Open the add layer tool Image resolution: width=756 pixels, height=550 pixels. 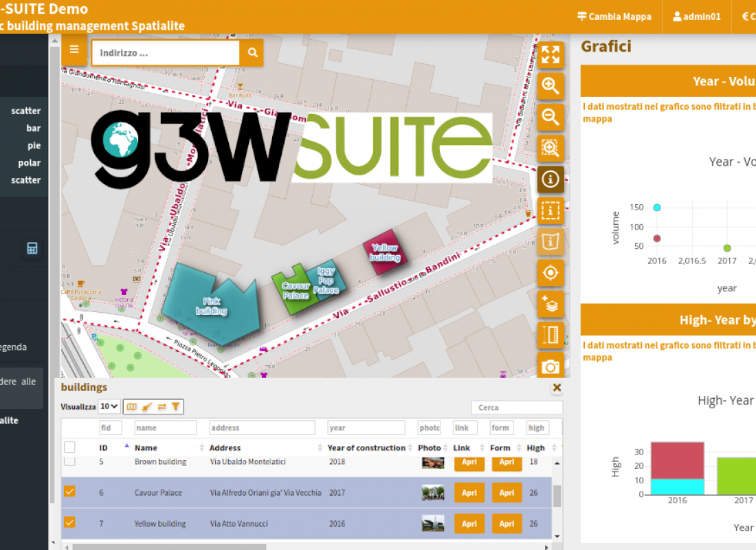(550, 305)
